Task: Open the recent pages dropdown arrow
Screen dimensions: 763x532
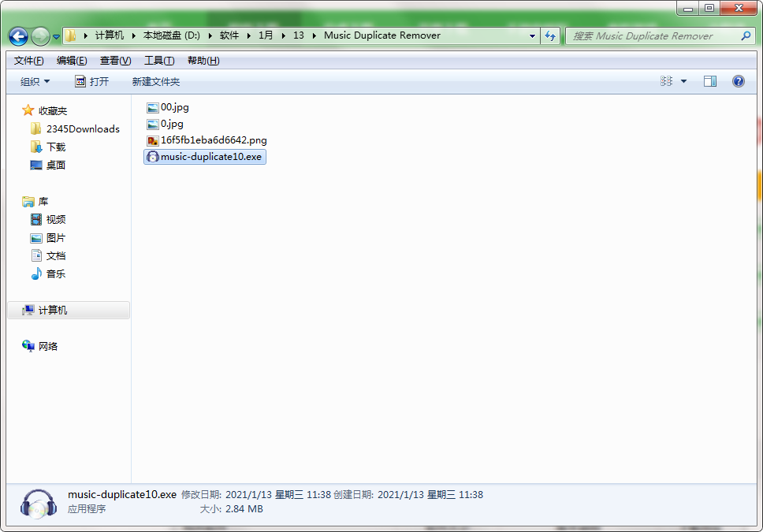Action: click(x=56, y=37)
